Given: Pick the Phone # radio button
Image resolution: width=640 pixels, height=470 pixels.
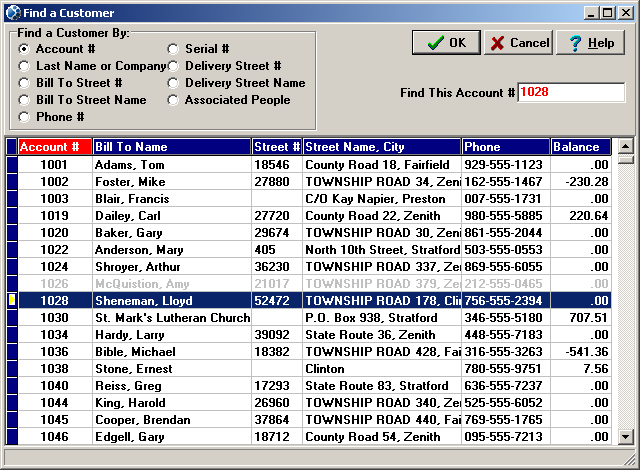Looking at the screenshot, I should click(25, 117).
